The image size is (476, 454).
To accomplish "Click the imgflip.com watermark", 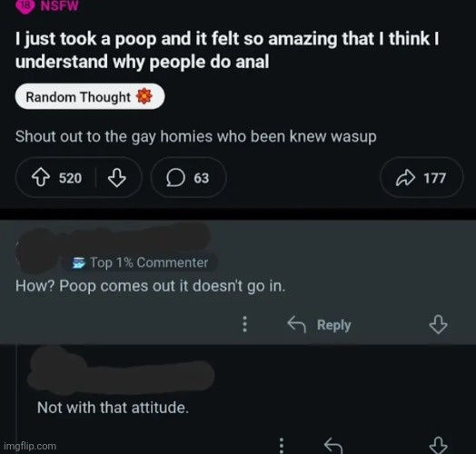I will 30,446.
